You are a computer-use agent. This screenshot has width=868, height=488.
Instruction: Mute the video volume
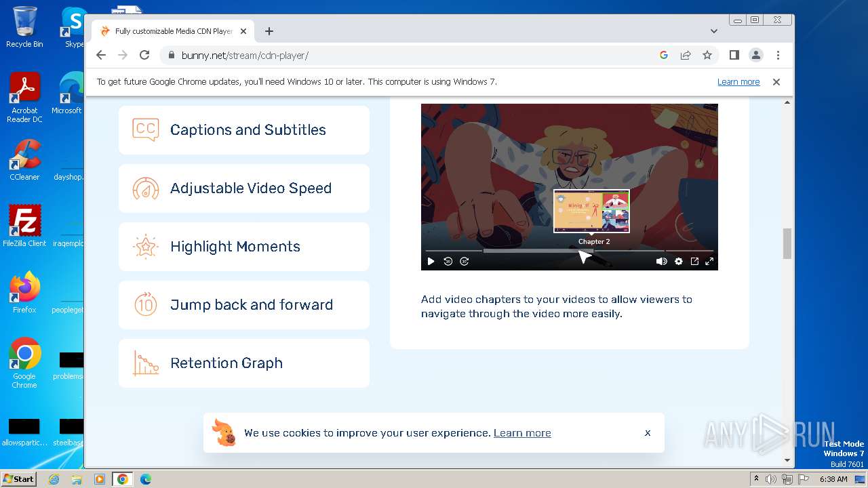pos(661,262)
